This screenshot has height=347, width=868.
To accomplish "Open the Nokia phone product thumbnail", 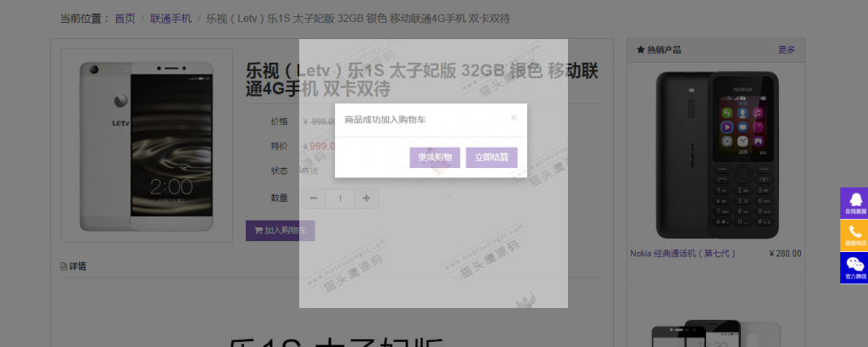I will tap(717, 155).
